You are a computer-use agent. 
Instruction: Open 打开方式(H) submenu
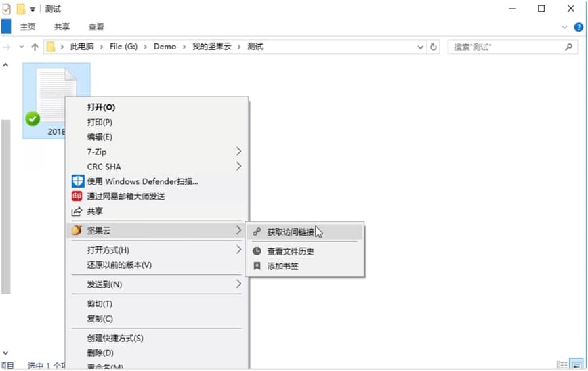pos(156,250)
